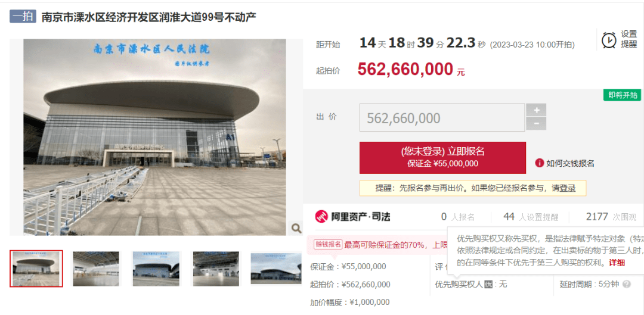Click the 一拍 auction round badge
Image resolution: width=644 pixels, height=315 pixels.
point(23,17)
